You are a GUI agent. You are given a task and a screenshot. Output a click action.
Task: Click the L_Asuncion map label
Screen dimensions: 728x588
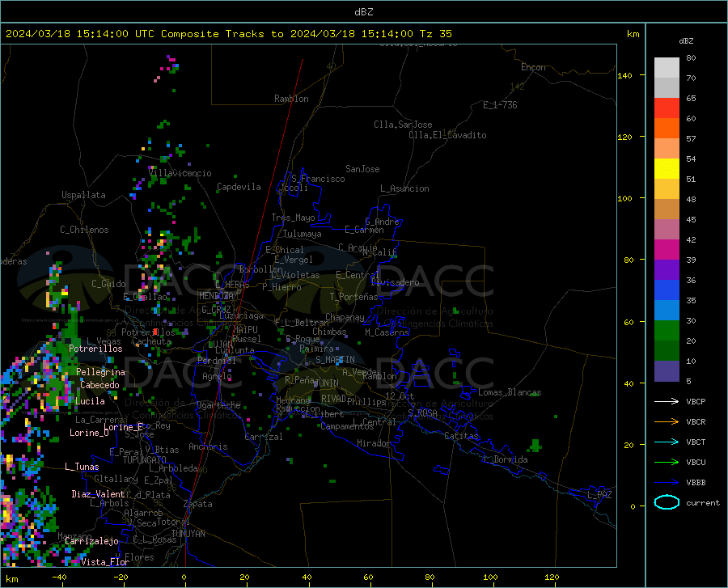(404, 188)
